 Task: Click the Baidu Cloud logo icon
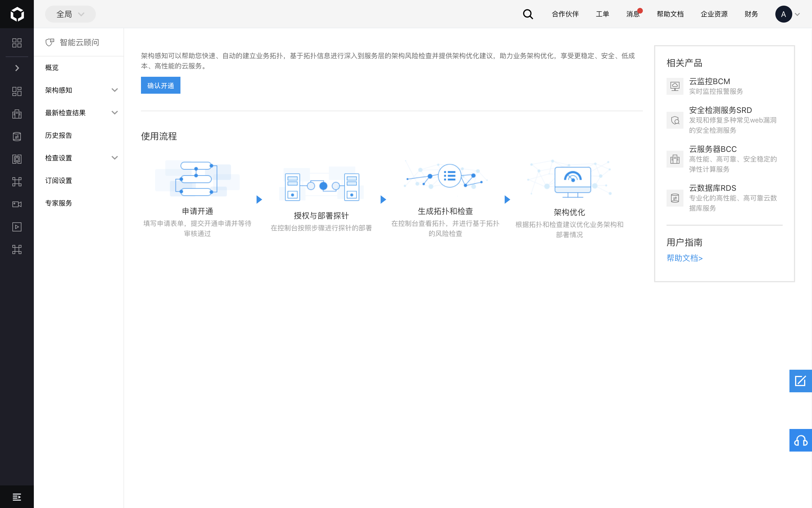17,14
